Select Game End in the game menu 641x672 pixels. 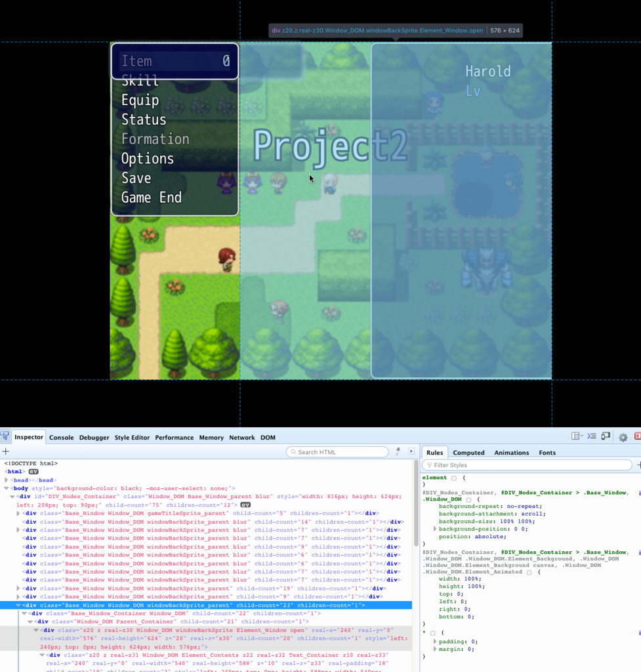151,198
